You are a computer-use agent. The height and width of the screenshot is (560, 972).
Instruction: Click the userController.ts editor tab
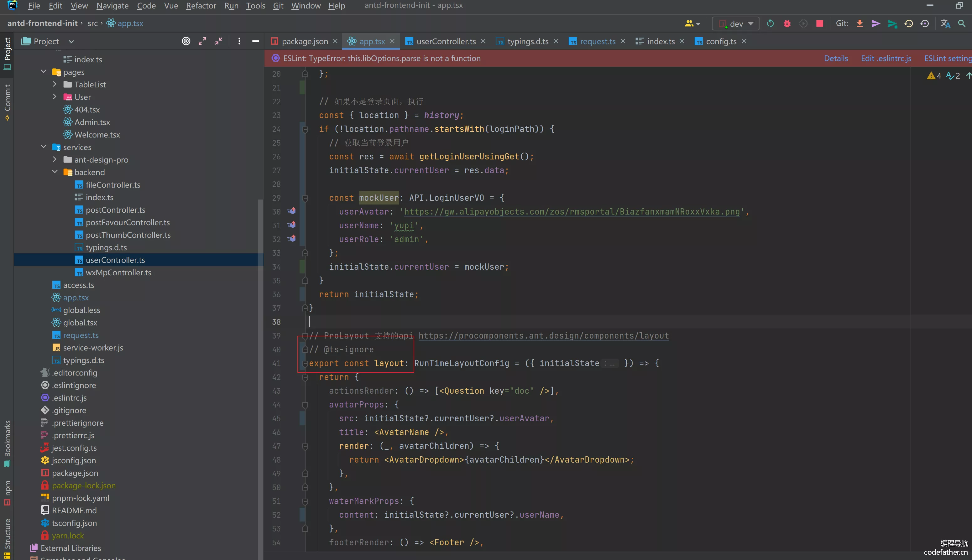tap(445, 41)
